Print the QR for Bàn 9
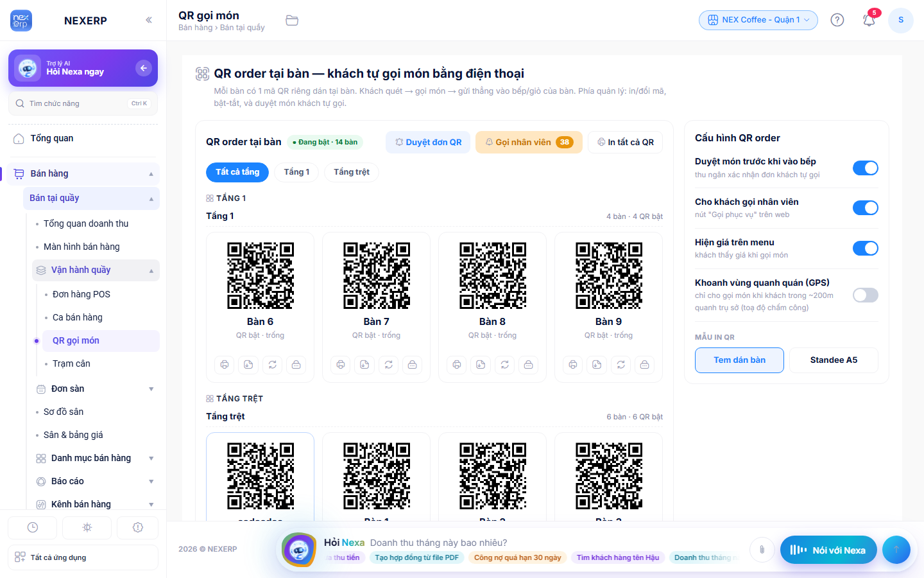Viewport: 924px width, 578px height. coord(573,365)
